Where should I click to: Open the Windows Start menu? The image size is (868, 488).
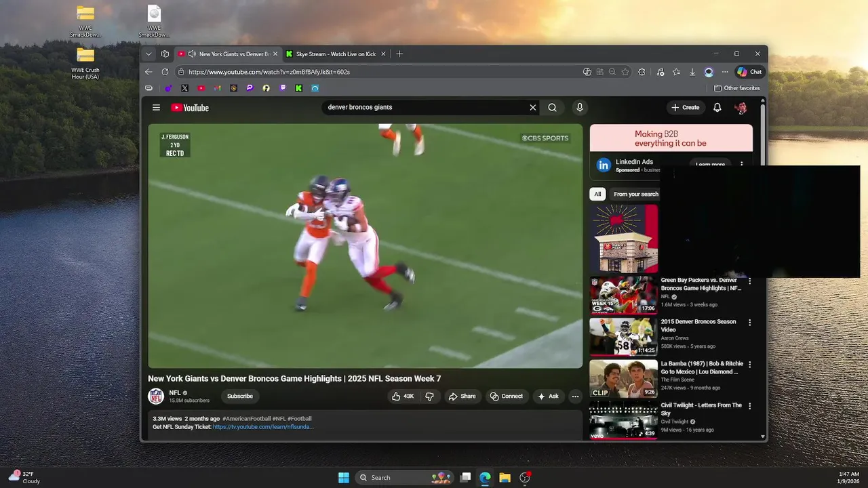[x=344, y=478]
